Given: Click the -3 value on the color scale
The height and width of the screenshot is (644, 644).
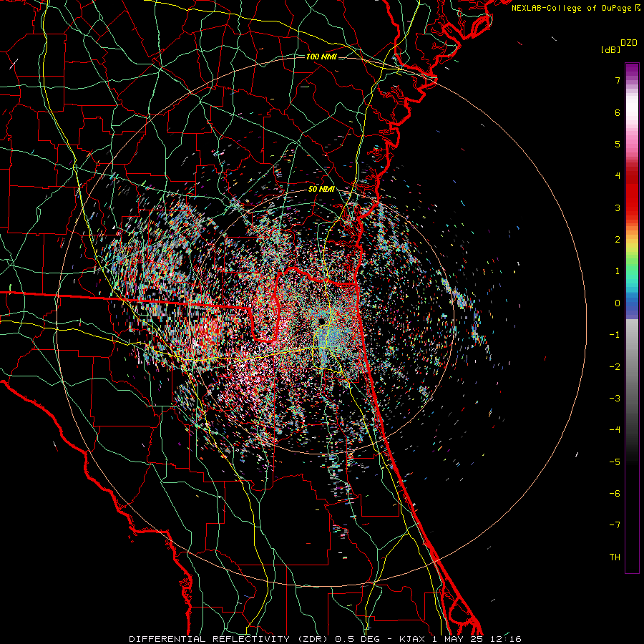Looking at the screenshot, I should pyautogui.click(x=615, y=399).
